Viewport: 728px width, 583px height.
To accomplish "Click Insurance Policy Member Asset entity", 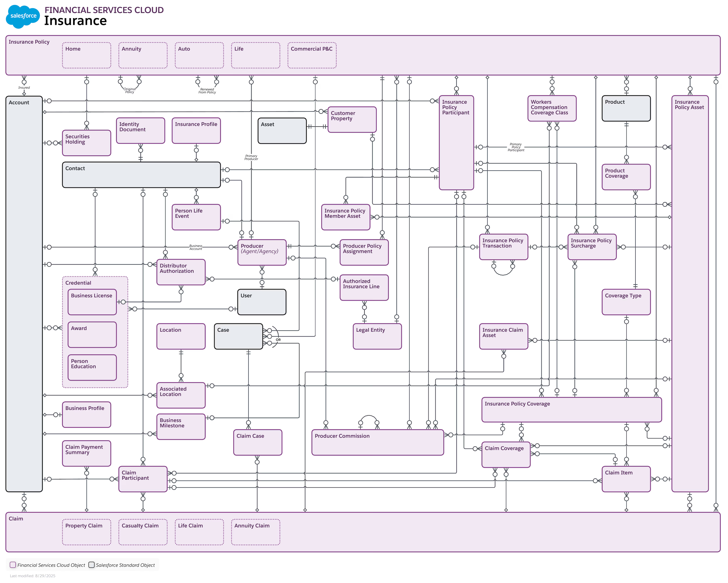I will (346, 217).
